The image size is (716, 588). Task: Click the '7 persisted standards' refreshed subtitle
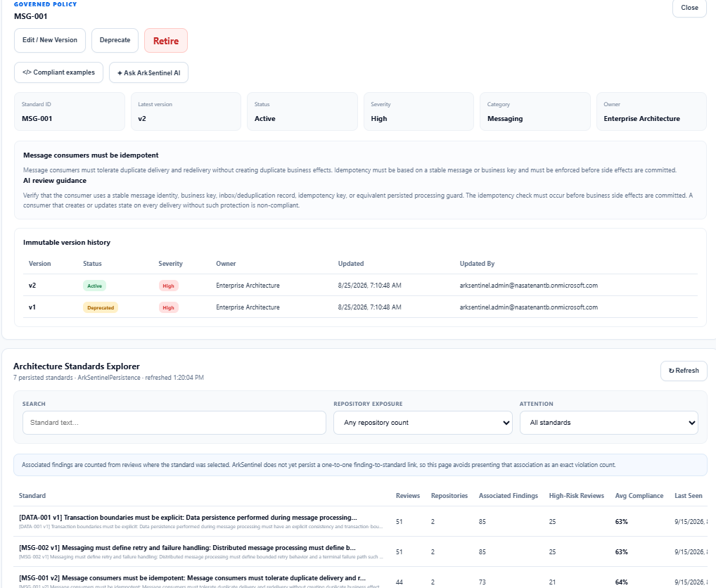(109, 378)
